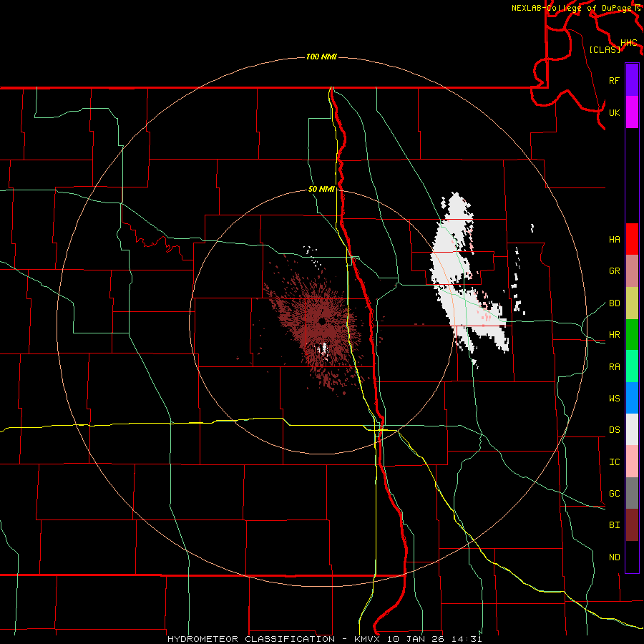The width and height of the screenshot is (644, 644).
Task: Click the HR legend label
Action: [x=614, y=335]
